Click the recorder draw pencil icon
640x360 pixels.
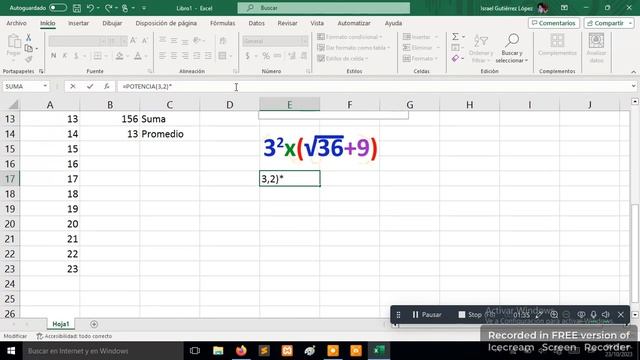pos(539,315)
